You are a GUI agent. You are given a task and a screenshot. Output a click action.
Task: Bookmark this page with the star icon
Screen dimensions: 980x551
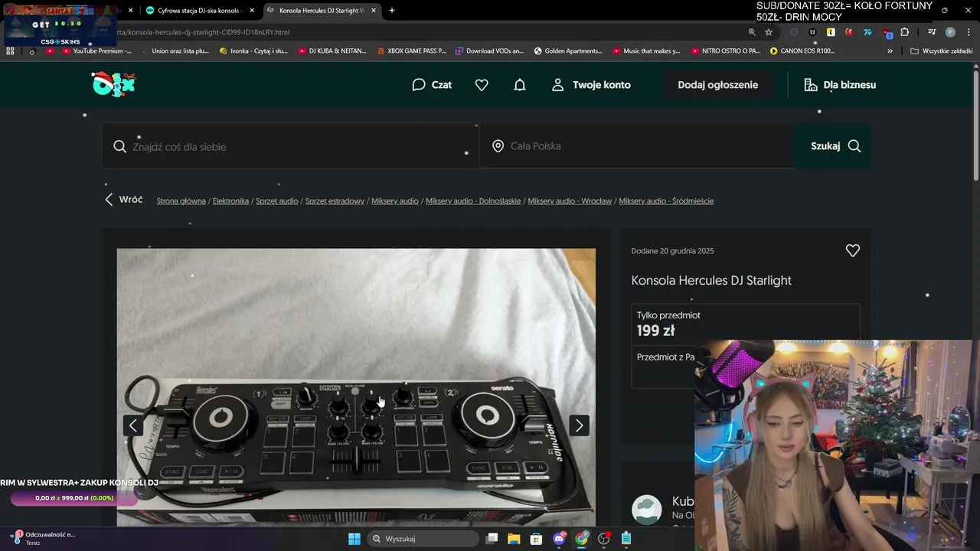(769, 32)
